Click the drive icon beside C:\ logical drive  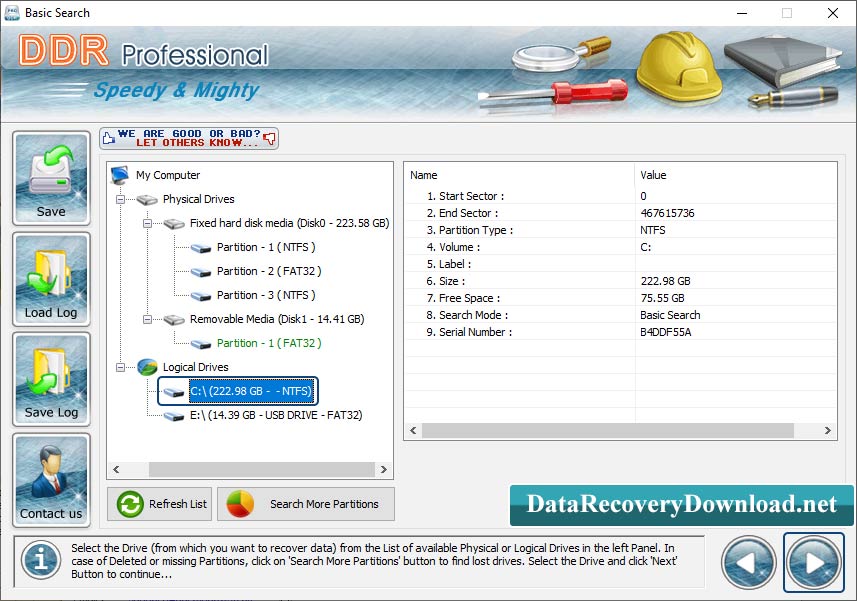click(x=174, y=392)
